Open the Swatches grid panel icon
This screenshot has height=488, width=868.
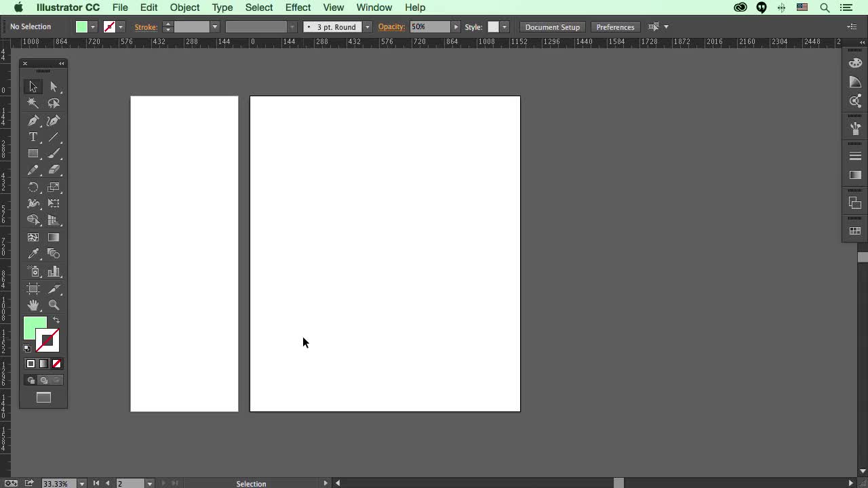point(855,230)
